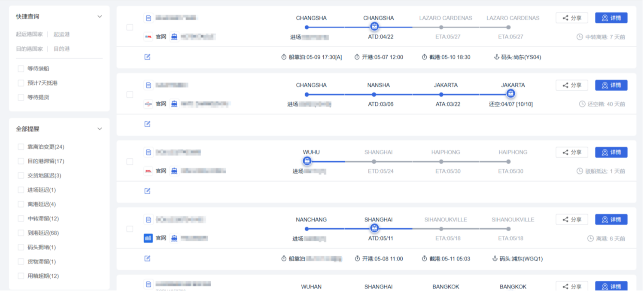
Task: Click 驳船抵达: 1 天前 status
Action: (x=605, y=171)
